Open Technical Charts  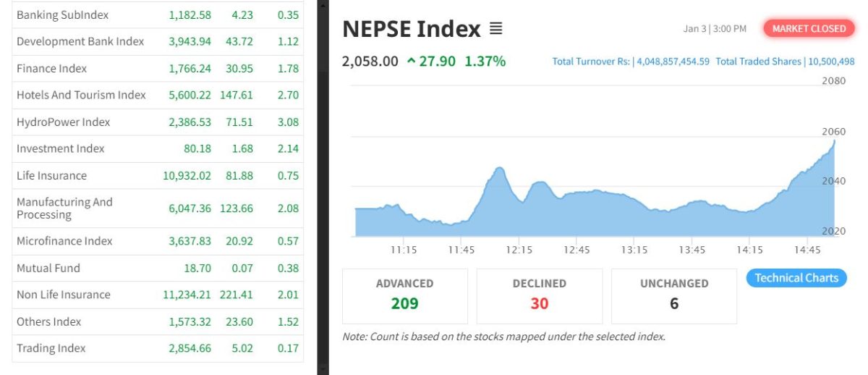796,278
